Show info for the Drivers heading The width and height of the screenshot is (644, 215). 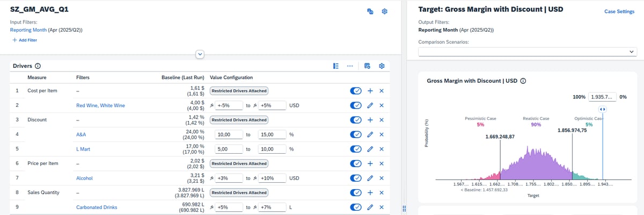(x=38, y=66)
